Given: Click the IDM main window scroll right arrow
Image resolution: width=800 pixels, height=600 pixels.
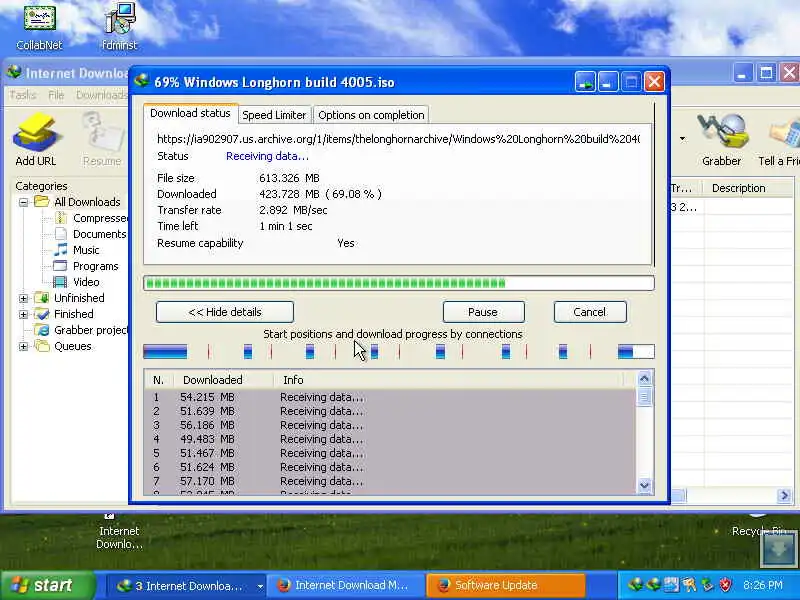Looking at the screenshot, I should pos(785,495).
